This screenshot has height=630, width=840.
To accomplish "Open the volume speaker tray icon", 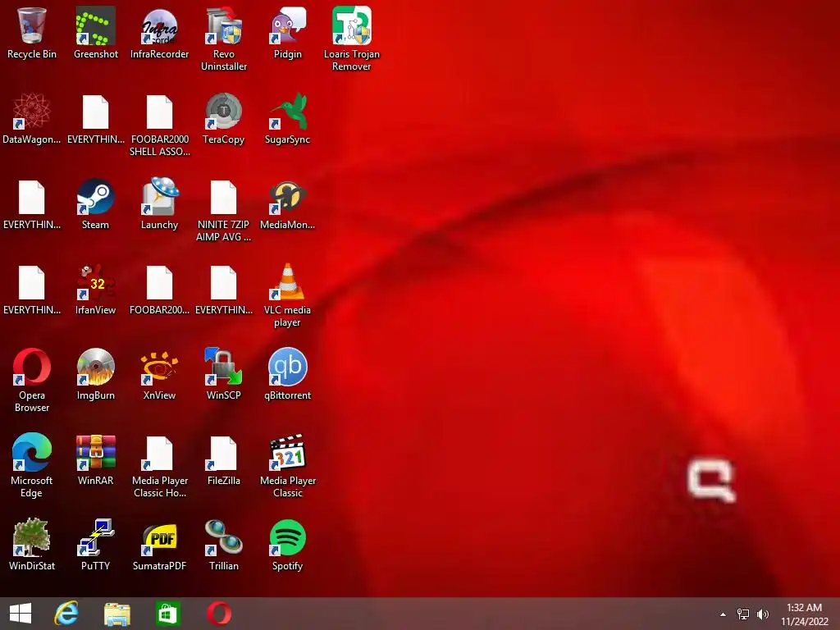I will (763, 614).
